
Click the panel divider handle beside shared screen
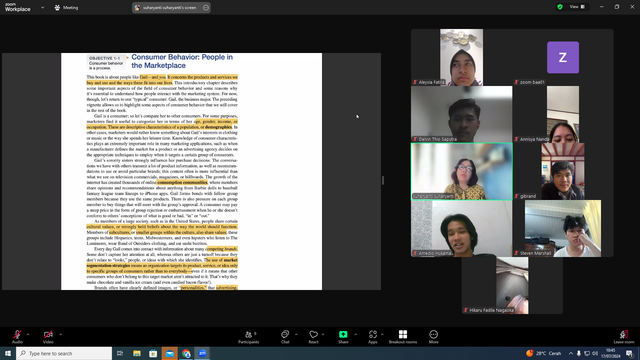tap(383, 180)
